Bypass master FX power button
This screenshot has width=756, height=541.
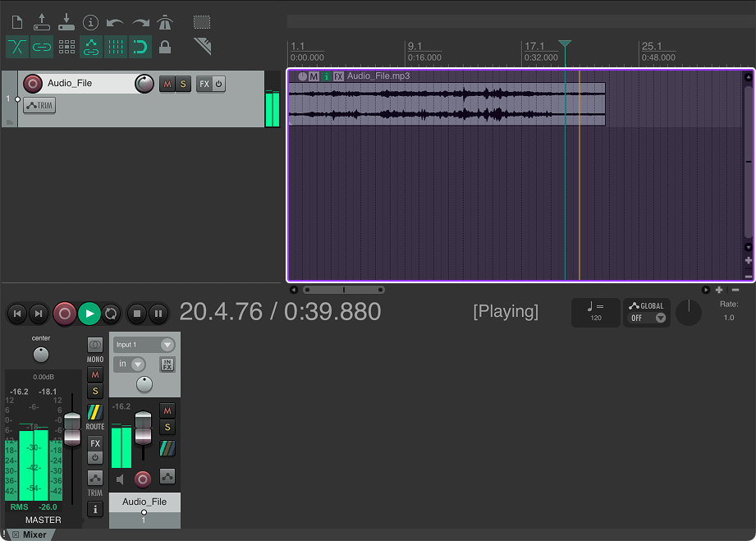pyautogui.click(x=95, y=457)
